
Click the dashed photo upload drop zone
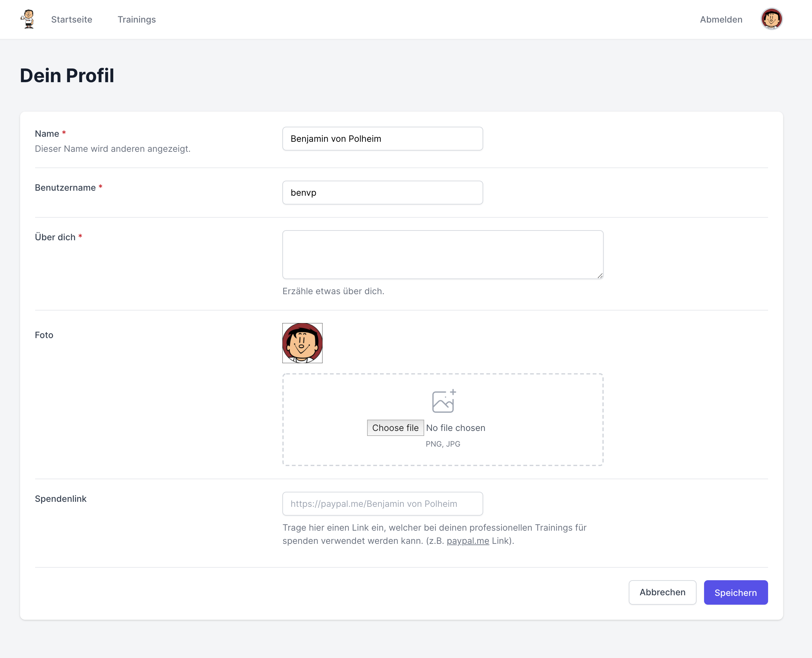point(443,420)
